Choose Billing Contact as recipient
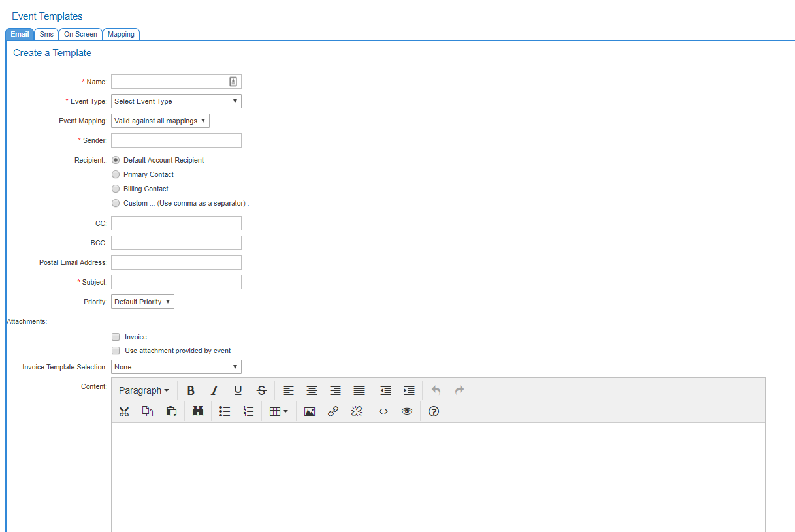The height and width of the screenshot is (532, 795). [x=116, y=189]
